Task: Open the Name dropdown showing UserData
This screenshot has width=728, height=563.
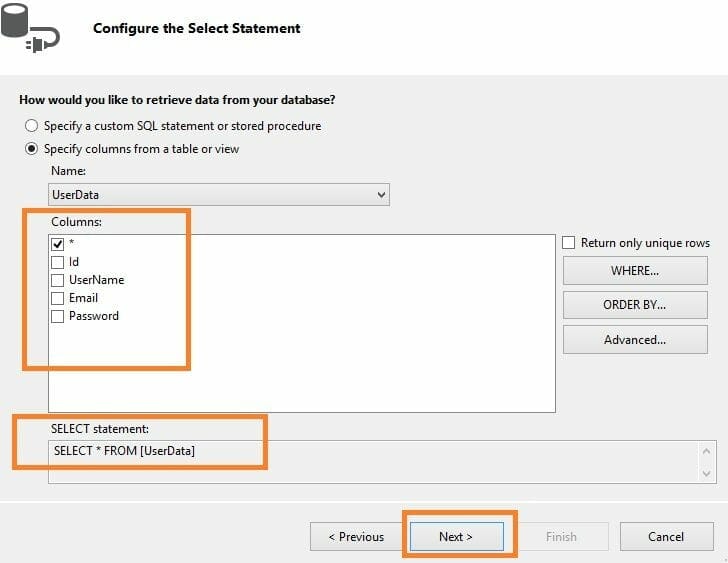Action: point(219,194)
